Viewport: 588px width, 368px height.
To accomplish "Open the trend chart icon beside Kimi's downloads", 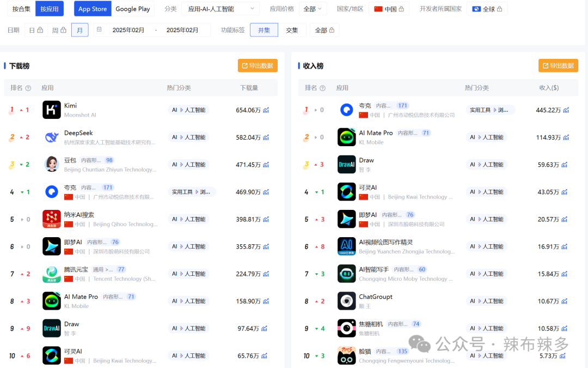I will [x=265, y=110].
